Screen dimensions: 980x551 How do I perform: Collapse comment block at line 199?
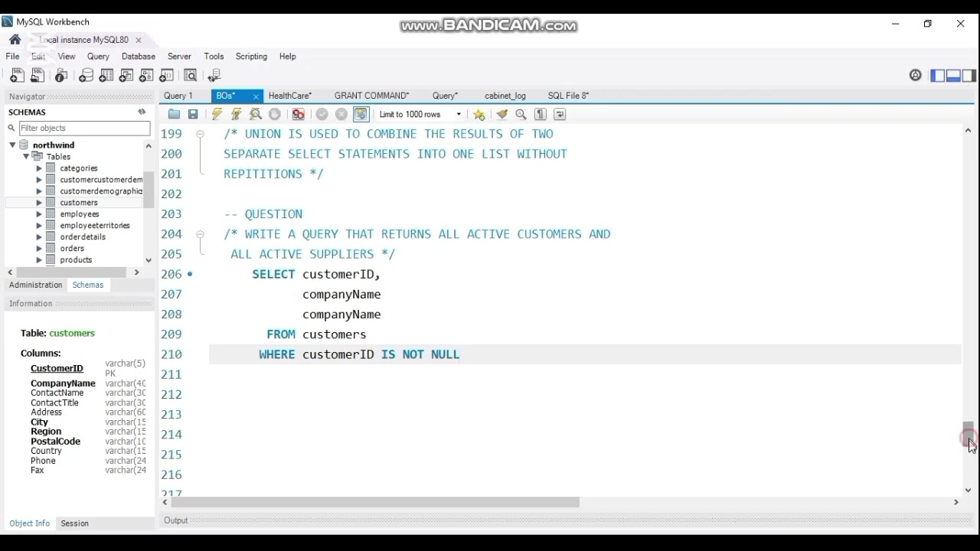(200, 134)
